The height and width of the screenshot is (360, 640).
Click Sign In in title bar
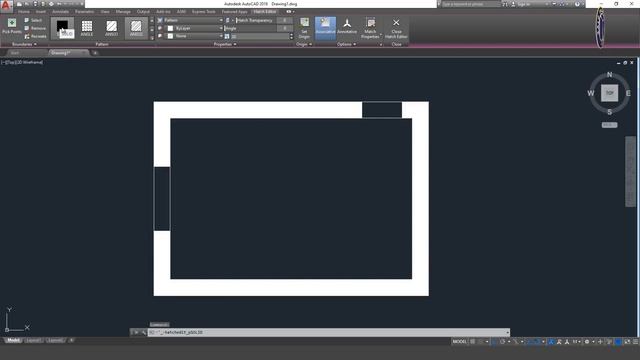click(x=523, y=4)
